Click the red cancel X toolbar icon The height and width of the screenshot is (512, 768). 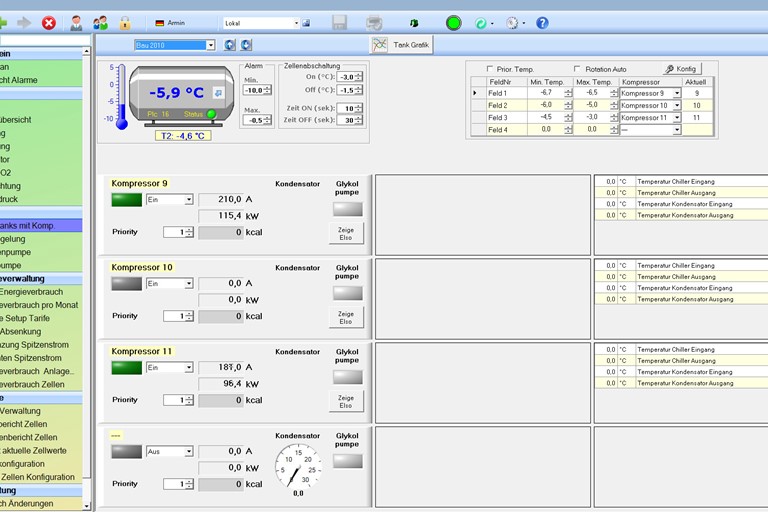49,22
